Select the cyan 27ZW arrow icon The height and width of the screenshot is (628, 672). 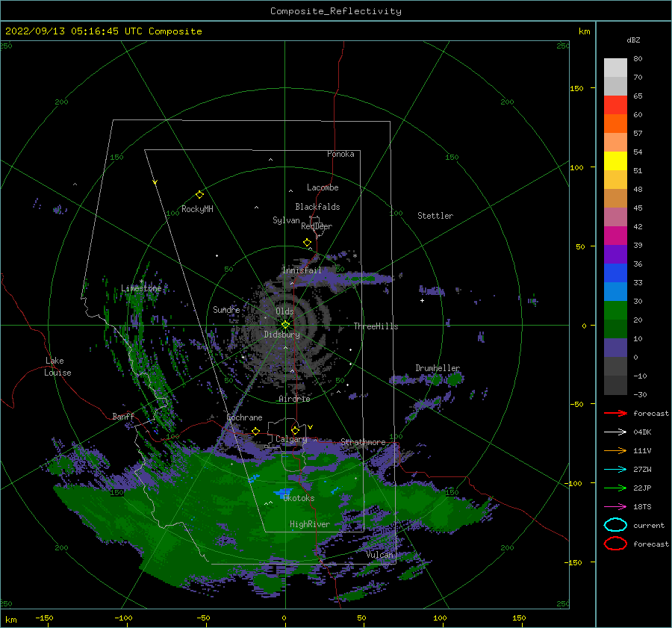click(x=615, y=470)
